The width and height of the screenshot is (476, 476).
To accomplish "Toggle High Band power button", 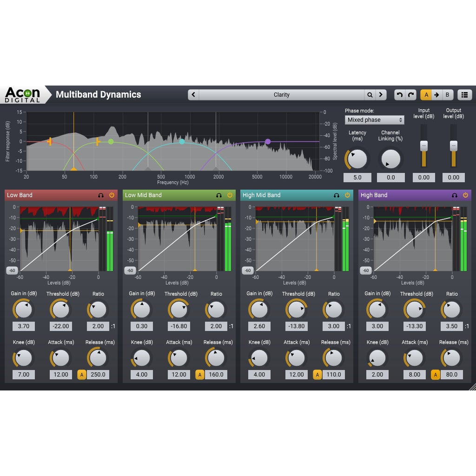I will tap(465, 195).
